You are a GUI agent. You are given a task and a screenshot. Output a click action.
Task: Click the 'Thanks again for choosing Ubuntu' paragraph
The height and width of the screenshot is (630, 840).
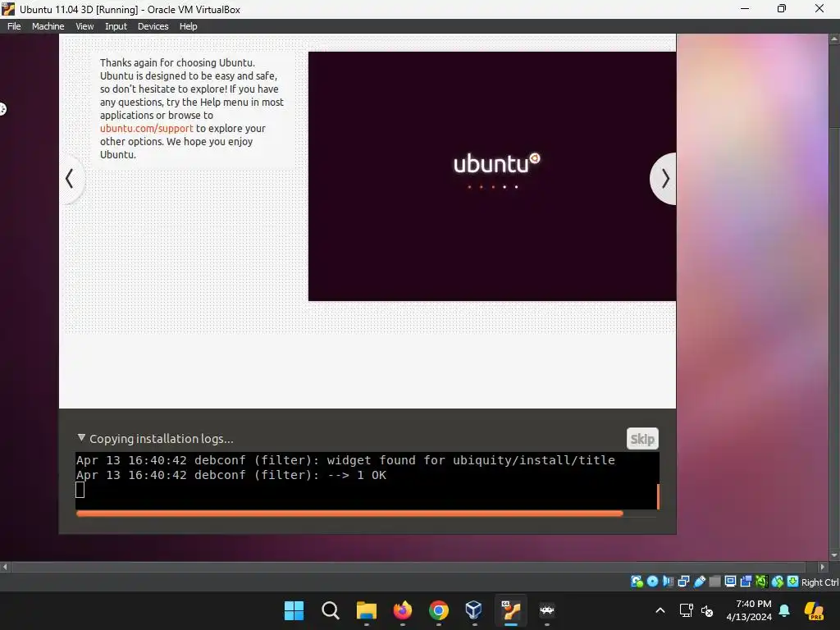192,109
